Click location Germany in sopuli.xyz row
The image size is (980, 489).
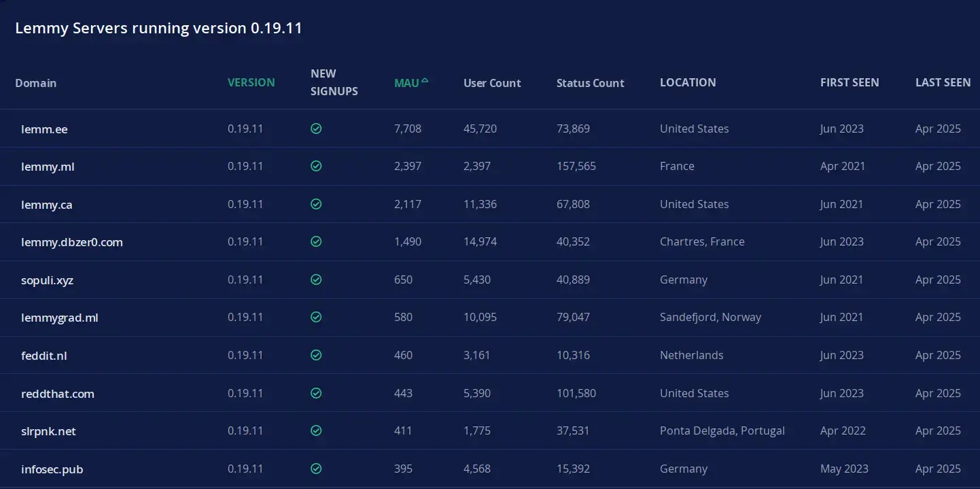684,280
